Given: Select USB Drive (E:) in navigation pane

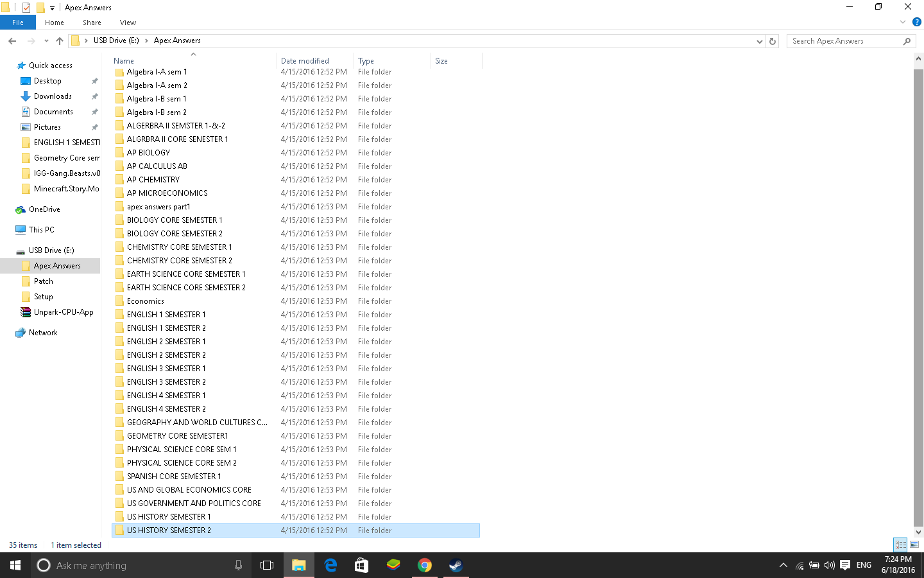Looking at the screenshot, I should click(x=51, y=250).
